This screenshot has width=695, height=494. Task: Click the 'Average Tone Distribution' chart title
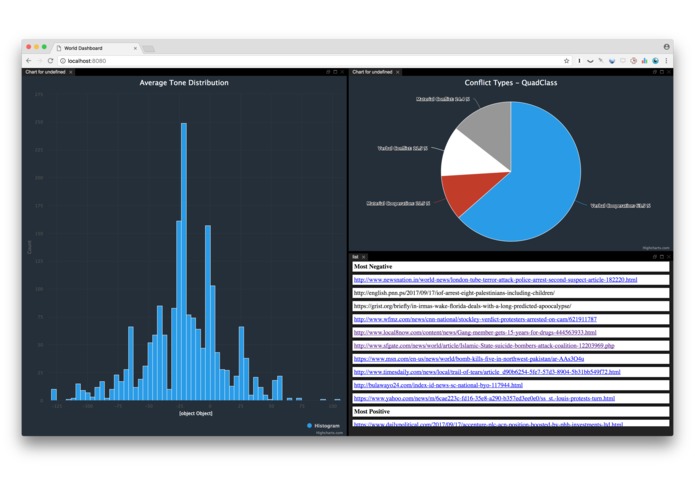pyautogui.click(x=184, y=83)
